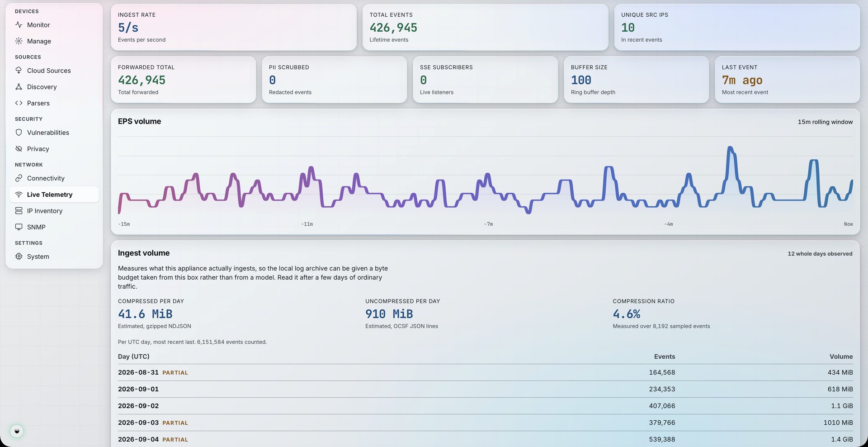Click the Live Telemetry wifi icon

(x=19, y=195)
